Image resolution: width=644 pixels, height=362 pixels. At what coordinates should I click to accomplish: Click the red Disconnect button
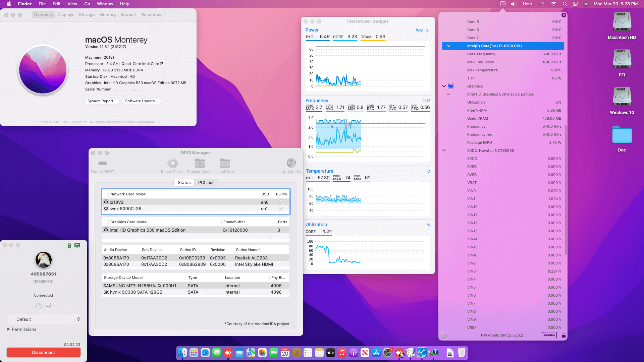coord(44,352)
